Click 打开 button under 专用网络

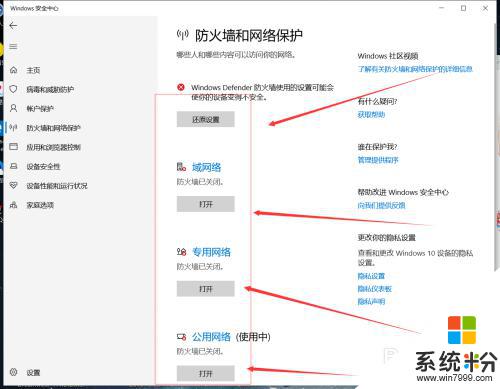click(x=206, y=289)
